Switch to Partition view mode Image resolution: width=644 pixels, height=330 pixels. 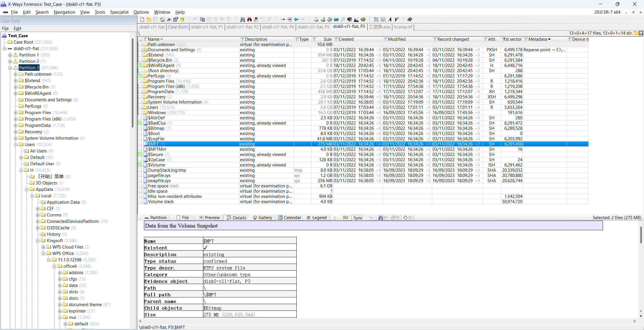(156, 218)
